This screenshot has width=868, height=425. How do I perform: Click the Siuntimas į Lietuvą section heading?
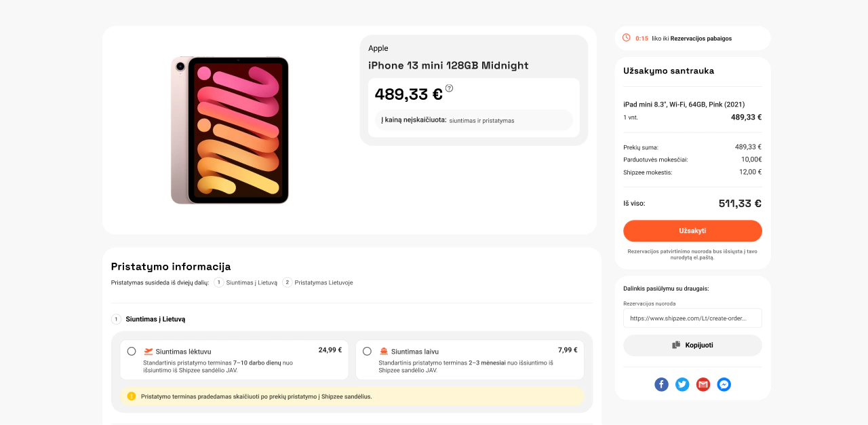[155, 319]
